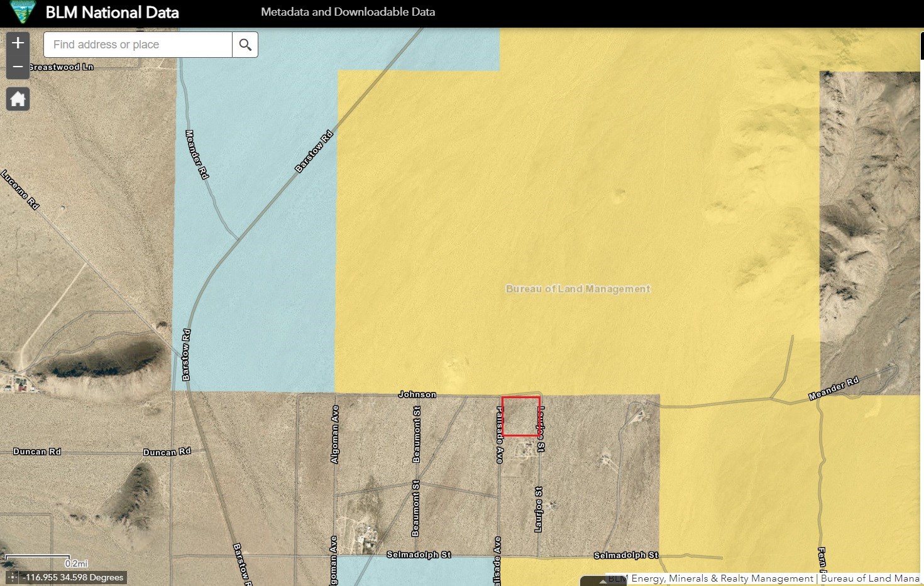
Task: Focus the Find address or place field
Action: pos(138,45)
